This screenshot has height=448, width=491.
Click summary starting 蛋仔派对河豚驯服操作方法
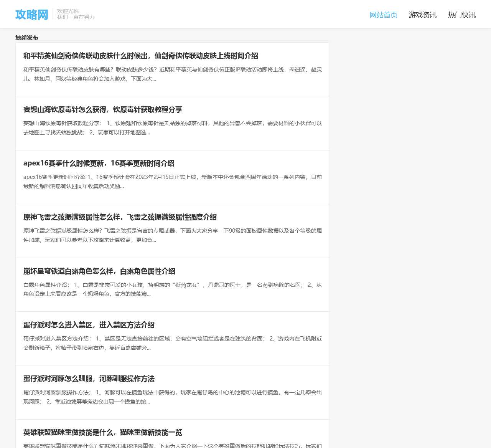[x=173, y=397]
